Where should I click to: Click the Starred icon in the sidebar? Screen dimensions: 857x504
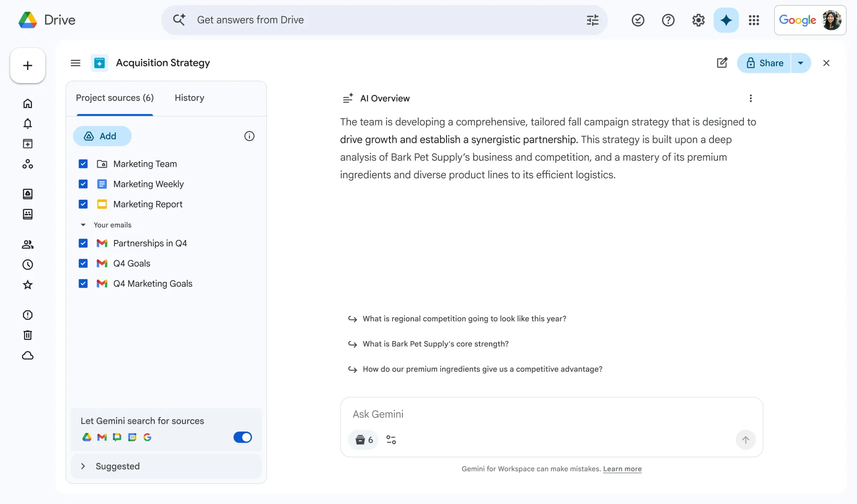[x=27, y=285]
